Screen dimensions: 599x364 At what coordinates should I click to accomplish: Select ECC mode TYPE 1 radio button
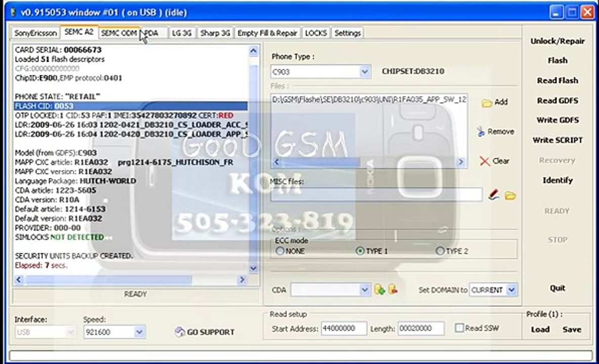point(360,251)
